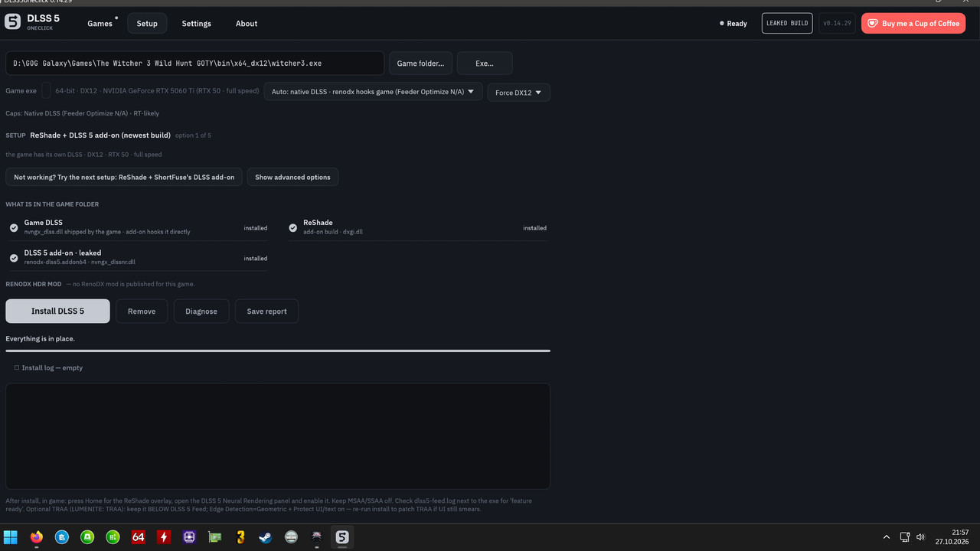Screen dimensions: 980x551
Task: Click the Game folder... button
Action: tap(421, 64)
